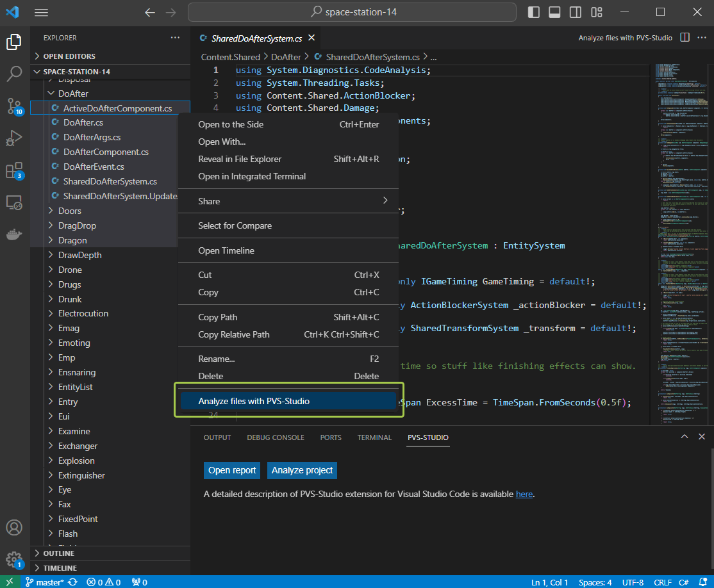Click the Accounts icon

(x=14, y=527)
